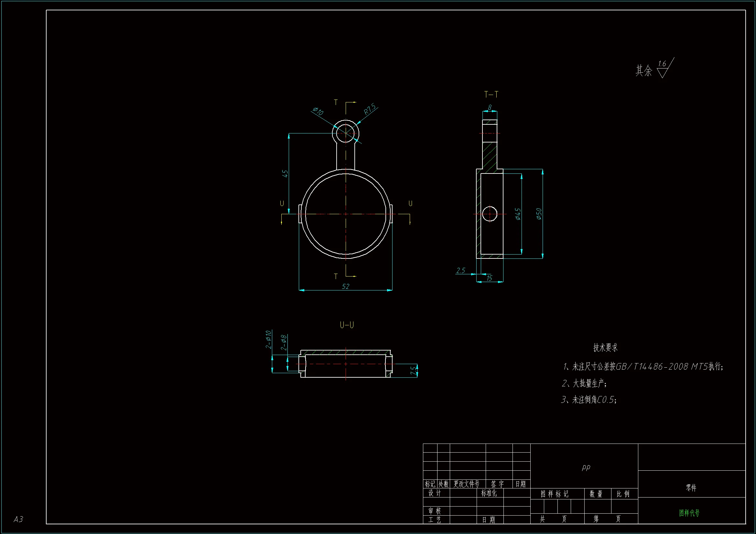Select the T-T section view title

coord(491,95)
